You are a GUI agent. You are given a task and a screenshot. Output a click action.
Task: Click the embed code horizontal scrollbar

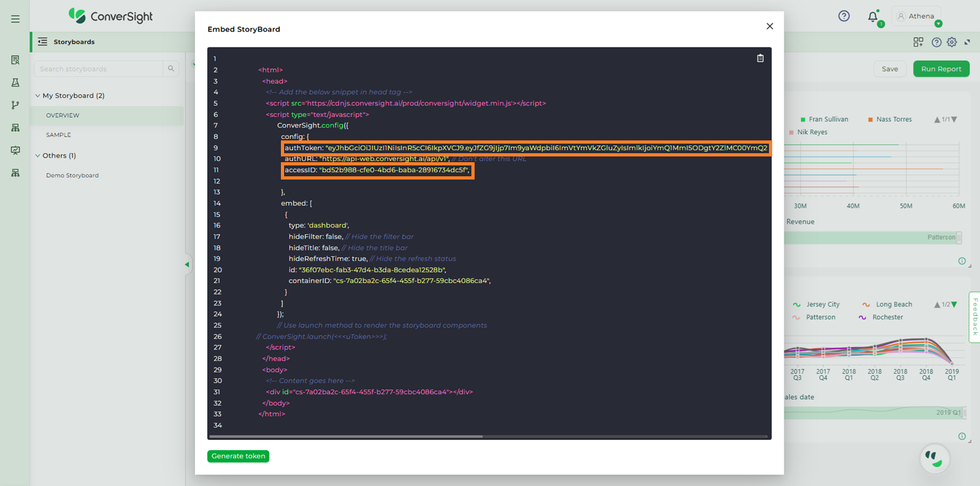click(346, 436)
